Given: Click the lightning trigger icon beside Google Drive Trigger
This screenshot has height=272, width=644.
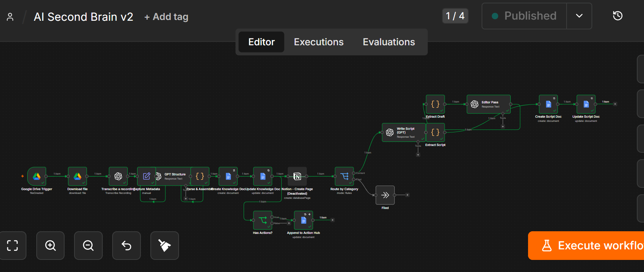Looking at the screenshot, I should pos(23,176).
